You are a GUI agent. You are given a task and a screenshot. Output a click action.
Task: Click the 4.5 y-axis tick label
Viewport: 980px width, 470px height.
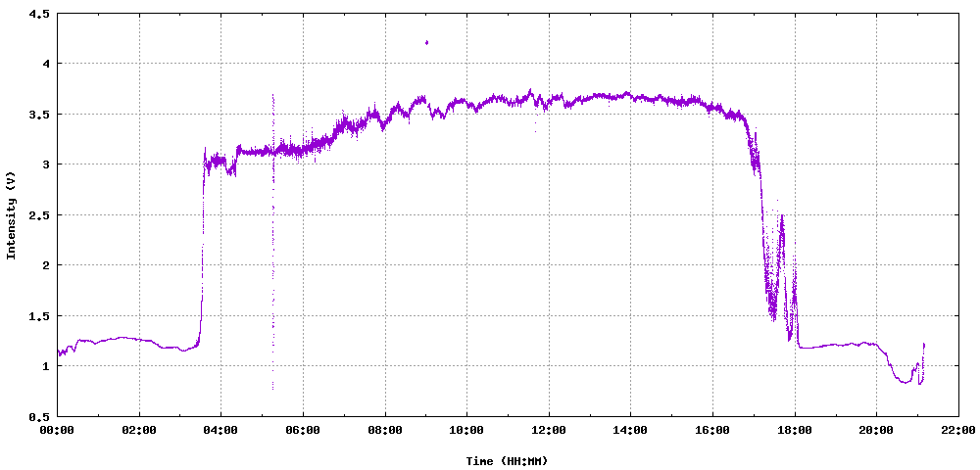pos(39,14)
